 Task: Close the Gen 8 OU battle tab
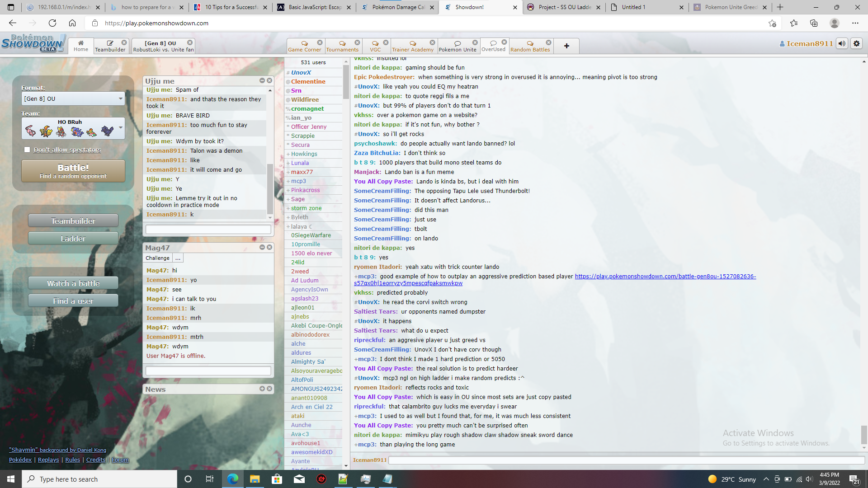pos(190,42)
